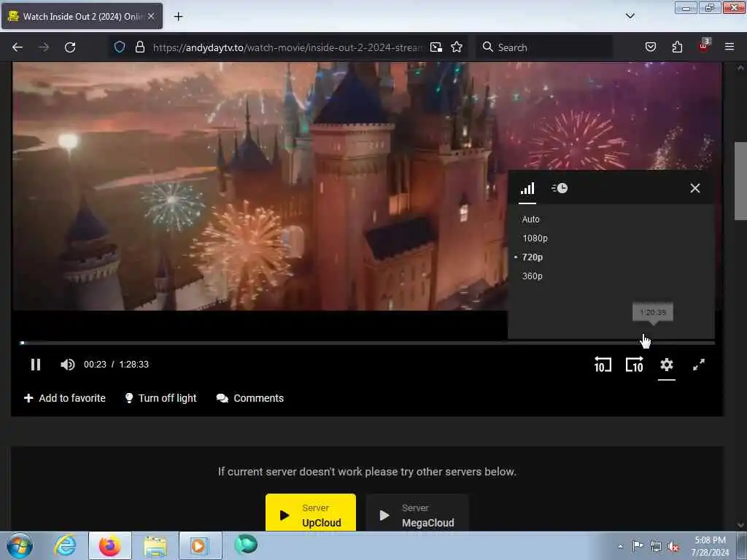Image resolution: width=747 pixels, height=560 pixels.
Task: Switch to the MegaCloud server
Action: [417, 513]
